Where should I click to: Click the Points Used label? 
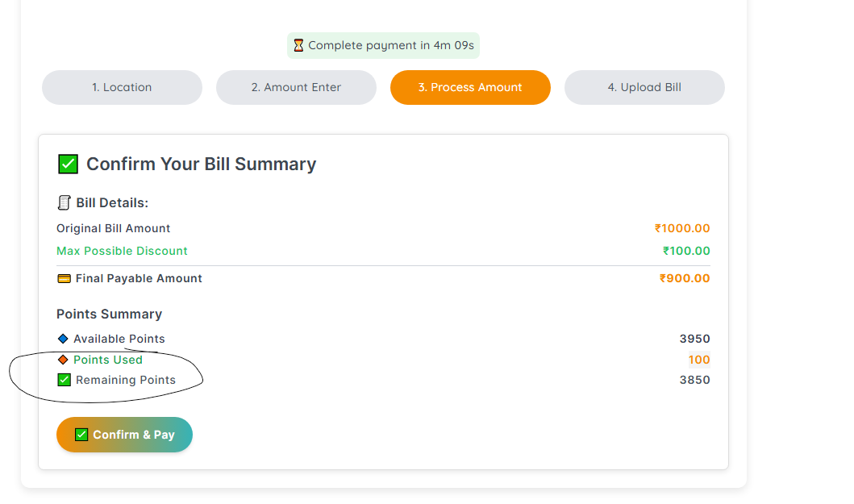(x=108, y=360)
